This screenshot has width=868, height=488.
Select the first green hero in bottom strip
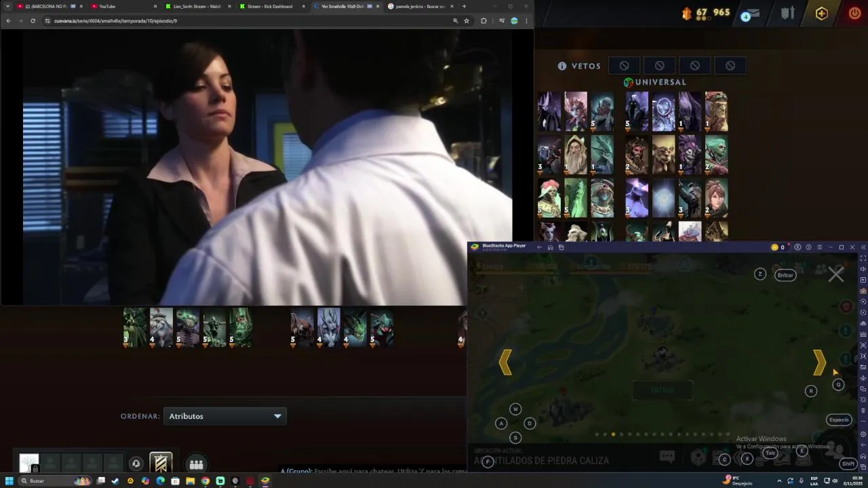pyautogui.click(x=135, y=328)
